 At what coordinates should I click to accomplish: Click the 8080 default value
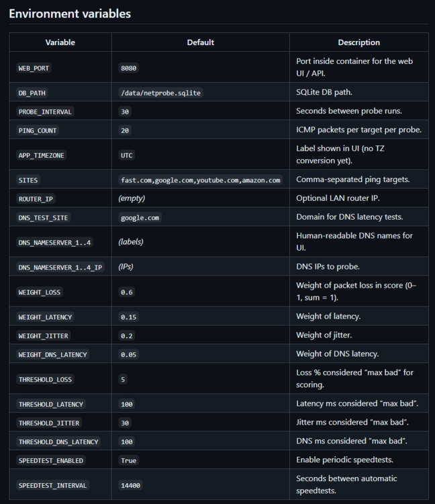tap(128, 68)
